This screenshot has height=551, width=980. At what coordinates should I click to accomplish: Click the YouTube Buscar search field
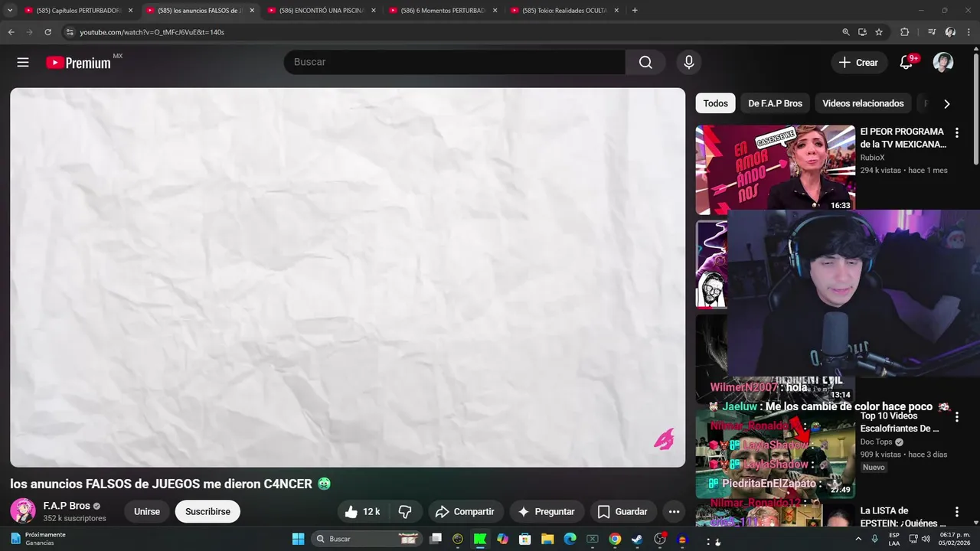tap(455, 63)
